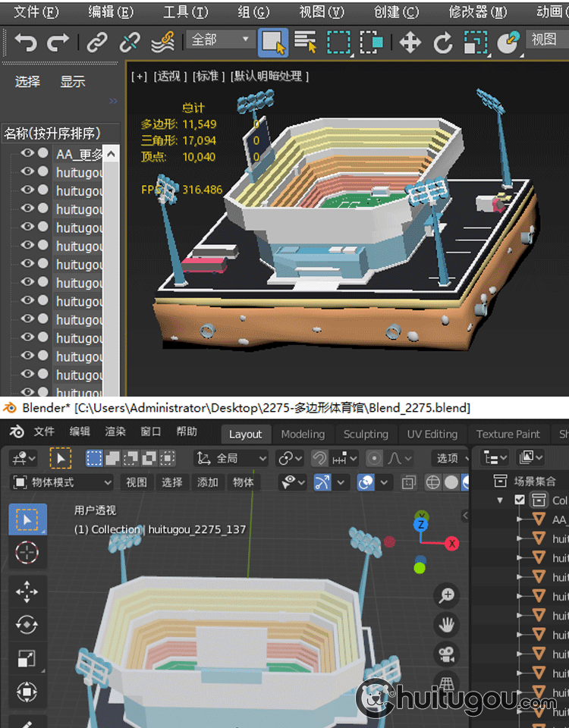Toggle camera view in Blender viewport
Image resolution: width=569 pixels, height=728 pixels.
click(447, 654)
